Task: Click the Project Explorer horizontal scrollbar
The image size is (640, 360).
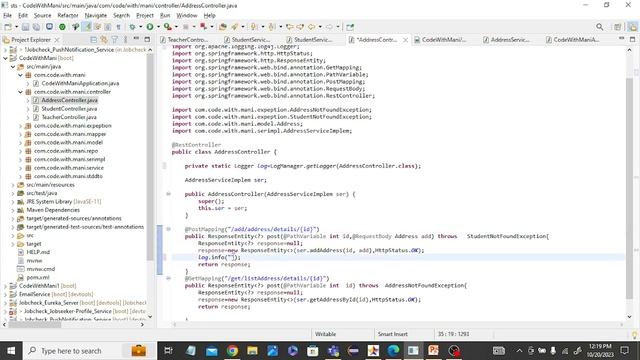Action: click(35, 325)
